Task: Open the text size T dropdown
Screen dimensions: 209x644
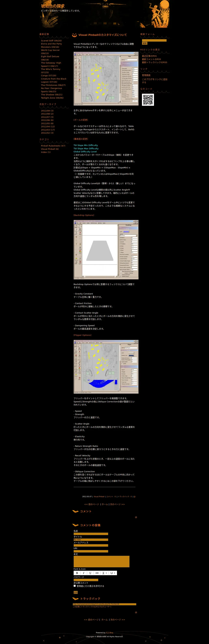Action: coord(104,573)
